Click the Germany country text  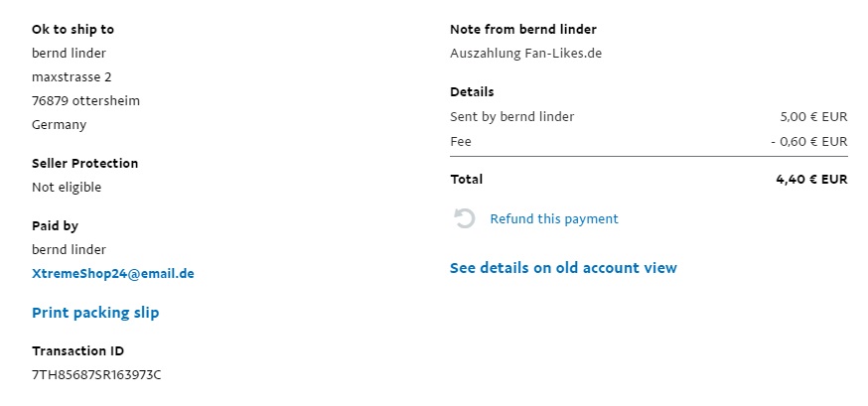pos(59,124)
